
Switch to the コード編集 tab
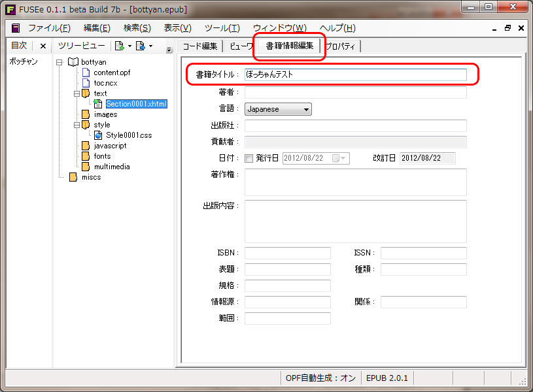tap(199, 46)
